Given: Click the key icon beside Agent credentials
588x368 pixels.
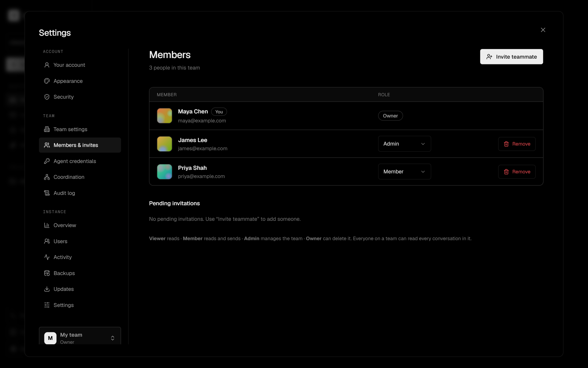Looking at the screenshot, I should [47, 161].
